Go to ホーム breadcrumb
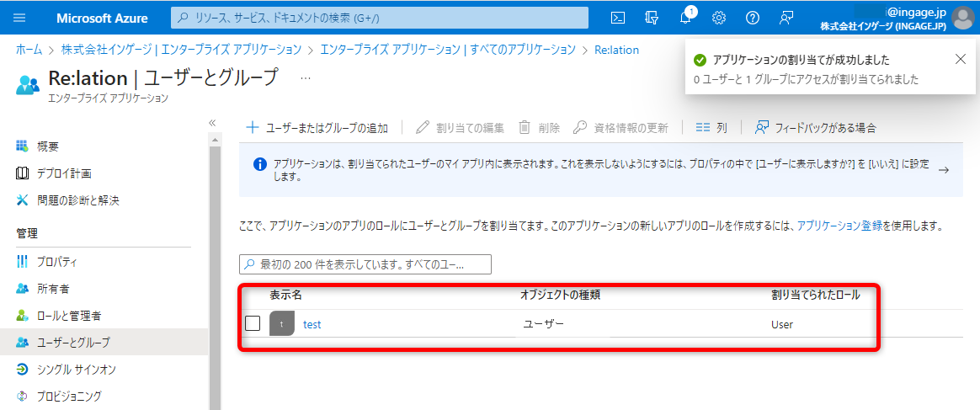 click(29, 50)
